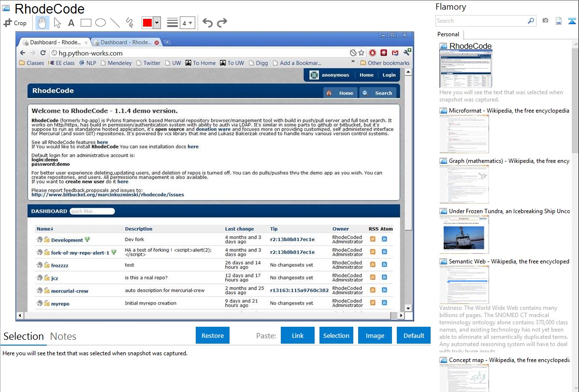Click the line thickness lines icon

[173, 23]
